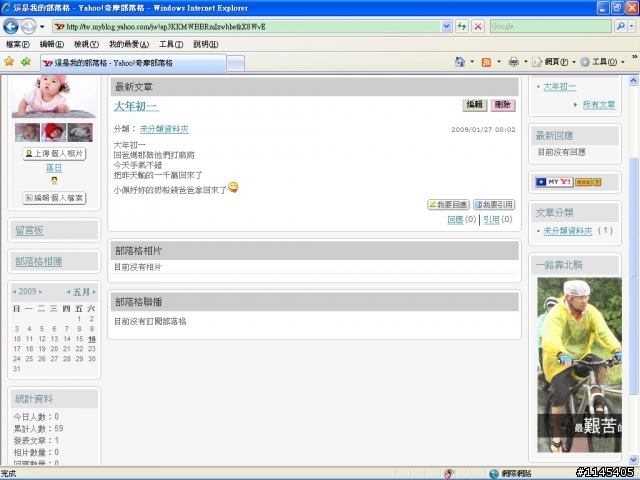Screen dimensions: 640x480
Task: Click the Favorites Center star icon
Action: coord(9,62)
